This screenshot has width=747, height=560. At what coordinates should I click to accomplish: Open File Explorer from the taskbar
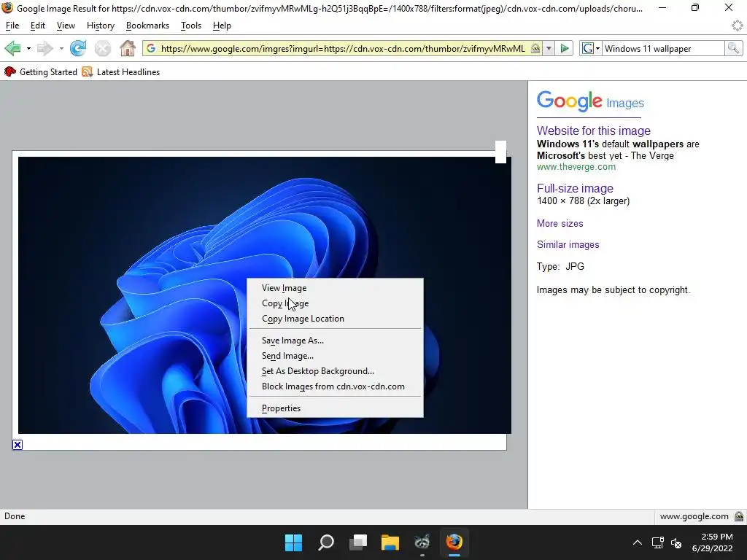click(390, 542)
